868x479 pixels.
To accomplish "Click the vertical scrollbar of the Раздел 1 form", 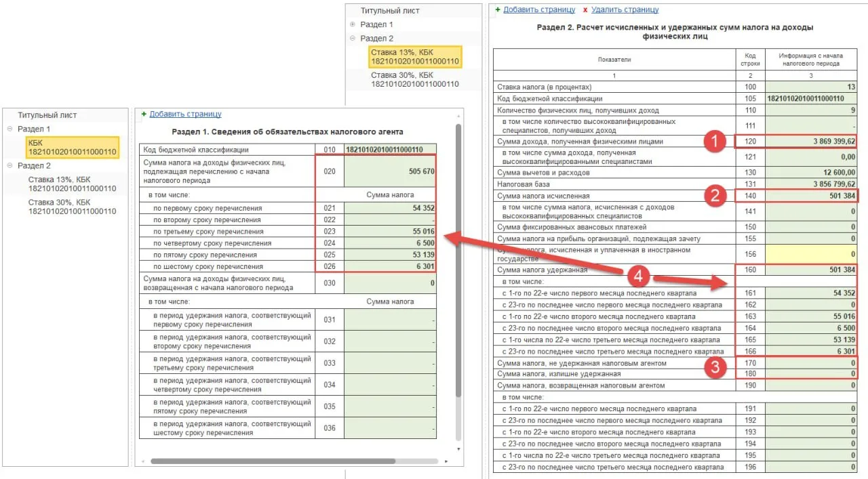I will pyautogui.click(x=459, y=261).
